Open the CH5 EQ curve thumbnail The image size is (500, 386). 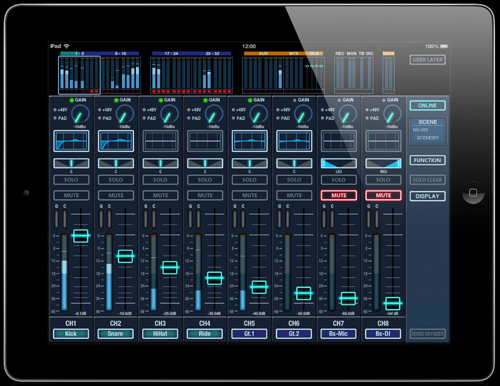pyautogui.click(x=250, y=141)
